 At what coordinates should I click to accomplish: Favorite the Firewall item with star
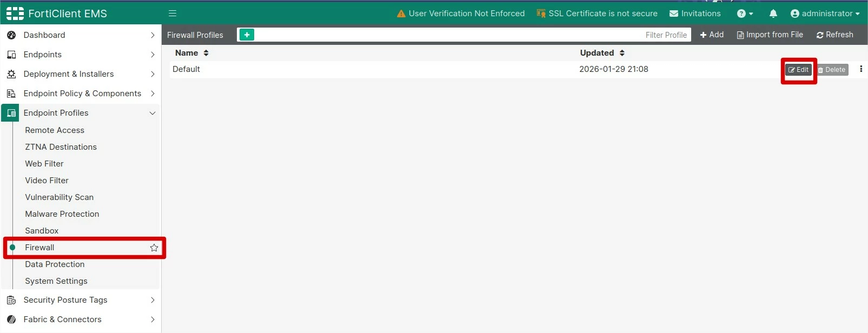pos(154,248)
